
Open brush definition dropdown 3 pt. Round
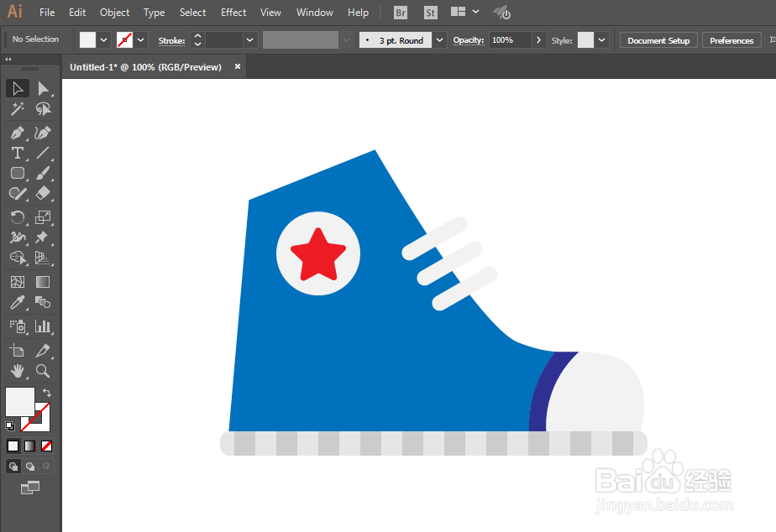click(439, 40)
